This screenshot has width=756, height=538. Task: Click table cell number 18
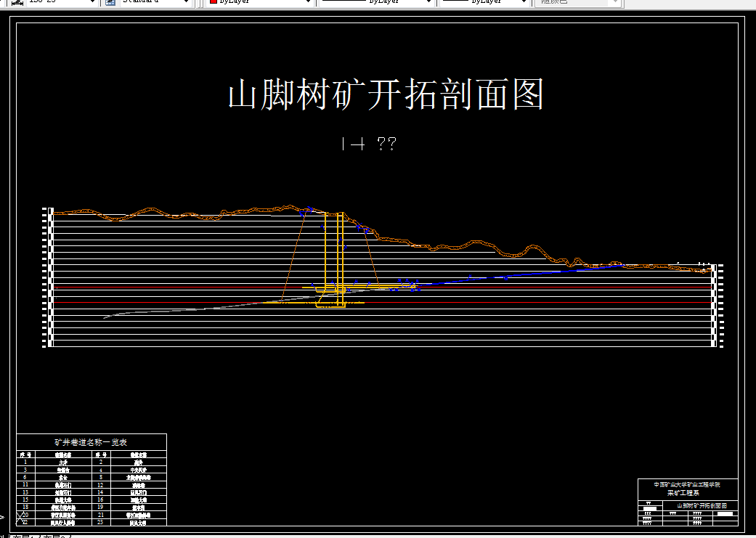coord(25,508)
